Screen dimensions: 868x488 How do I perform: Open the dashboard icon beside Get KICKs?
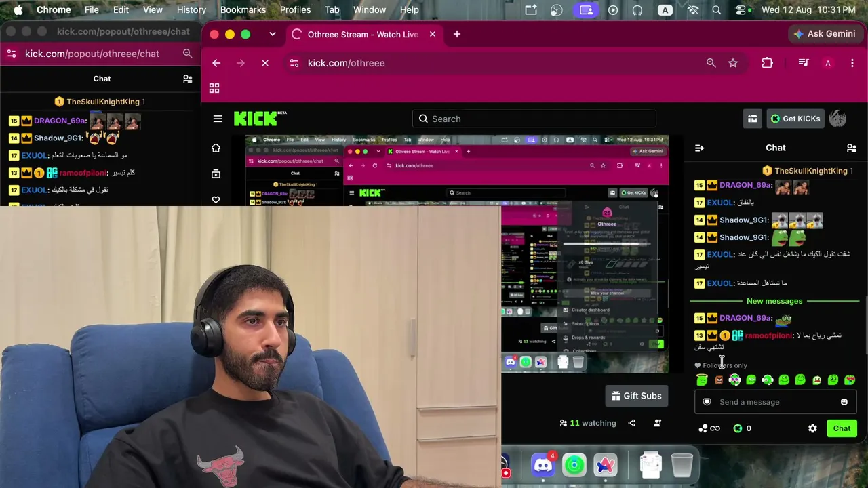click(x=752, y=119)
